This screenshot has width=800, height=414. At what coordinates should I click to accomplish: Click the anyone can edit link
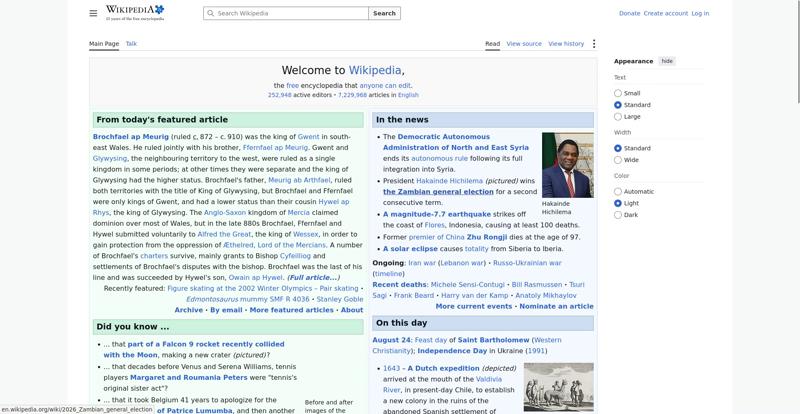pos(385,86)
